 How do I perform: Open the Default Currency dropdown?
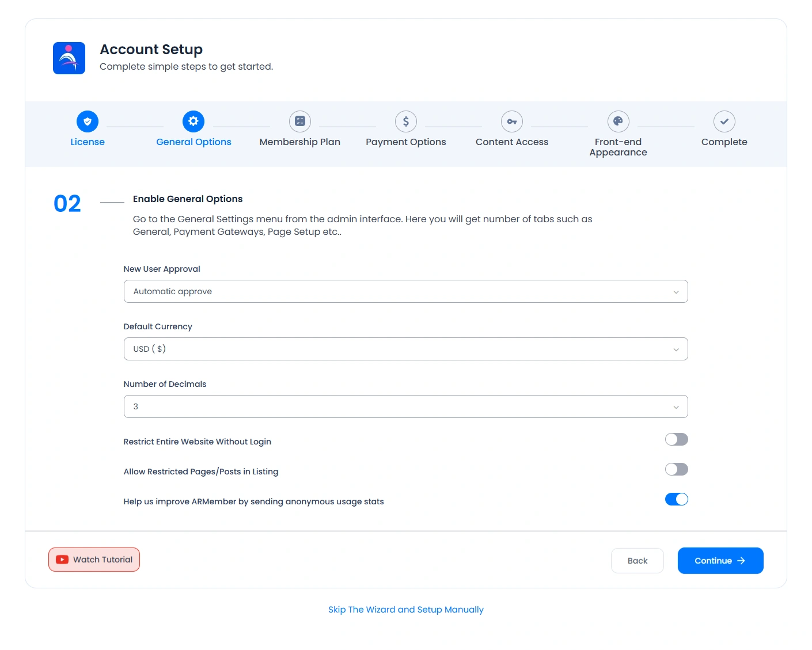click(405, 349)
